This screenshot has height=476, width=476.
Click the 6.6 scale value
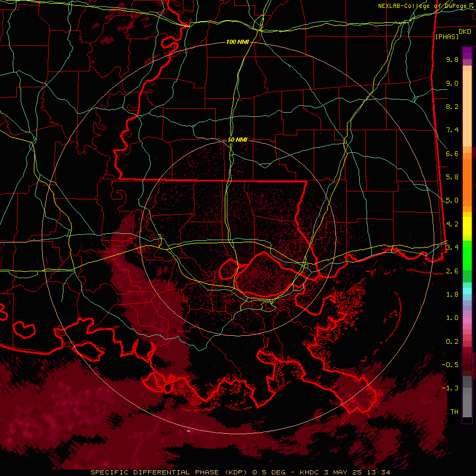(x=452, y=153)
